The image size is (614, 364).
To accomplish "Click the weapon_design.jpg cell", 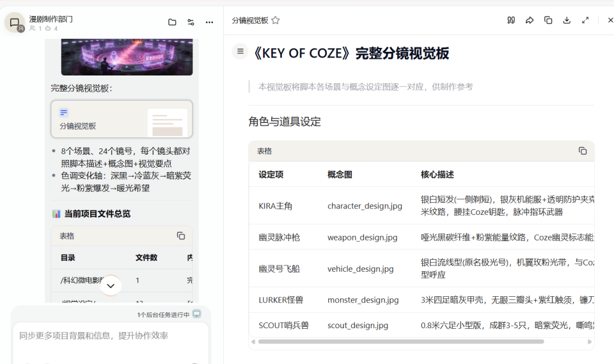I will (x=362, y=237).
